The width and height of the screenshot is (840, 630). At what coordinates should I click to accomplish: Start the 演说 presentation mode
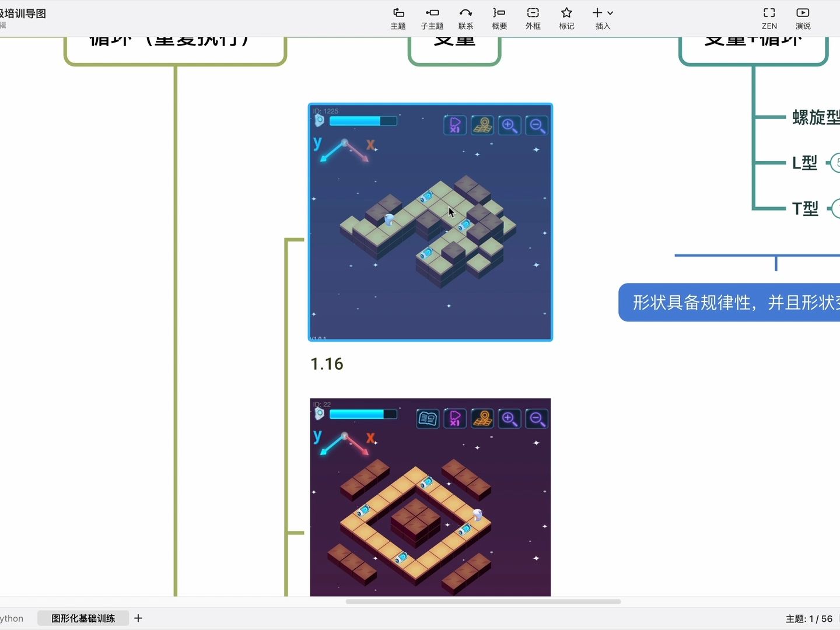coord(803,16)
